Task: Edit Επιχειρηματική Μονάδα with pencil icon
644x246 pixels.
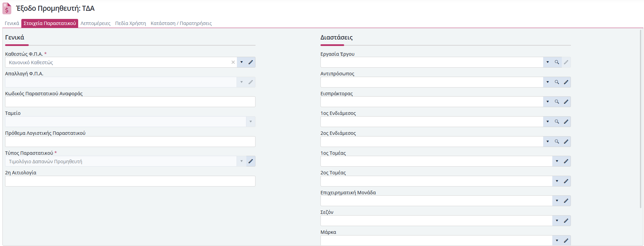Action: click(566, 201)
